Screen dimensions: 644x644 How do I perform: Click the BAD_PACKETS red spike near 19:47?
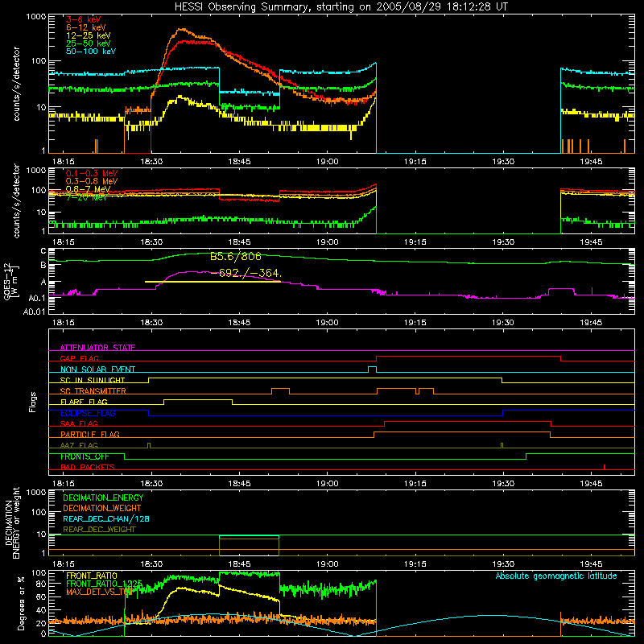(x=605, y=467)
